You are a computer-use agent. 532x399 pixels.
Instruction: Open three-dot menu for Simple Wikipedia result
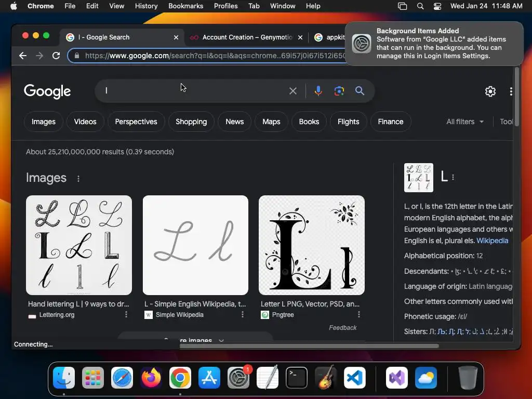point(243,314)
